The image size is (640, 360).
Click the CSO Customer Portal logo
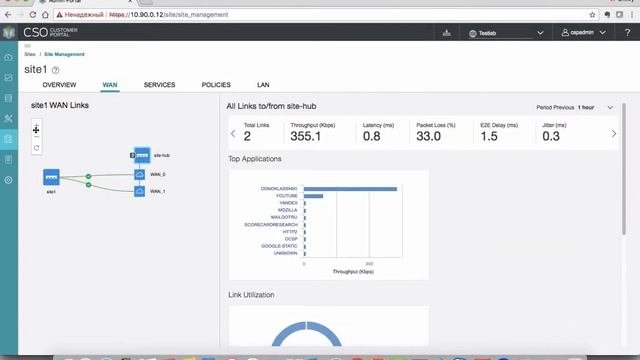point(50,32)
